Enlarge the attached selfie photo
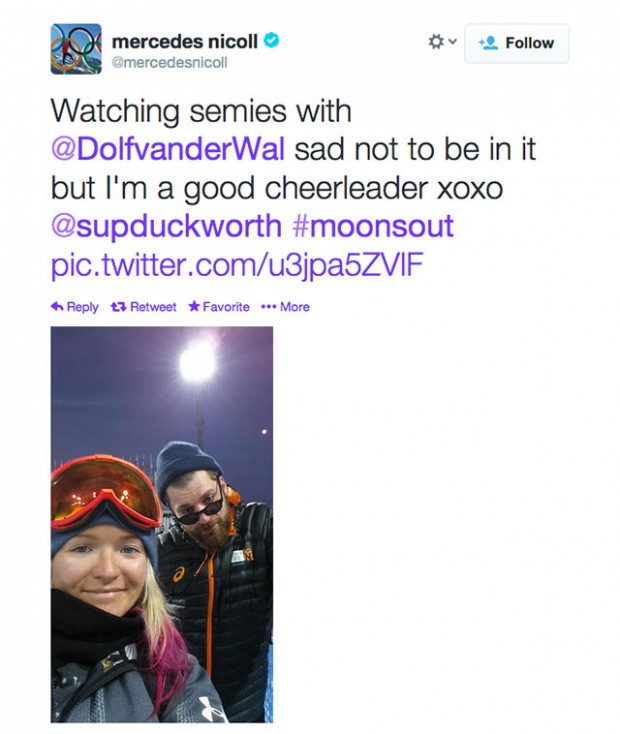 click(162, 524)
